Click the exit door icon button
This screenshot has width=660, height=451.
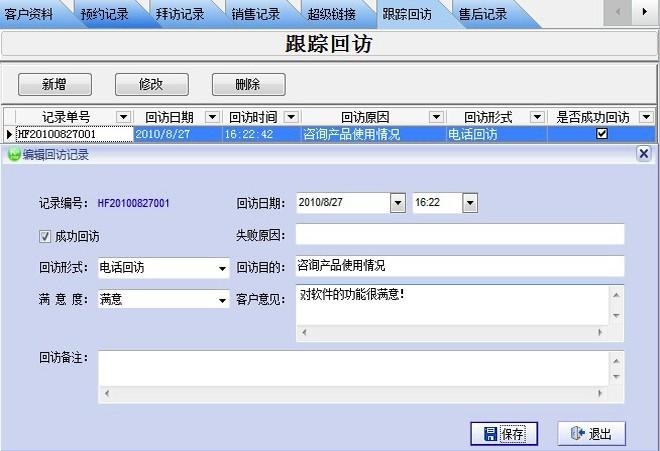coord(591,433)
